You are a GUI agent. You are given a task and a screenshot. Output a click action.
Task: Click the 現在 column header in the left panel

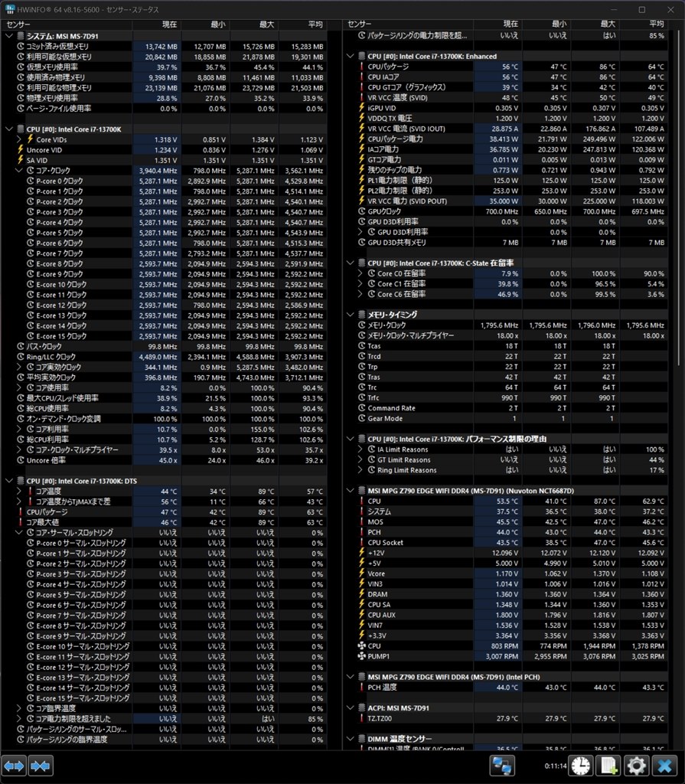pos(157,24)
